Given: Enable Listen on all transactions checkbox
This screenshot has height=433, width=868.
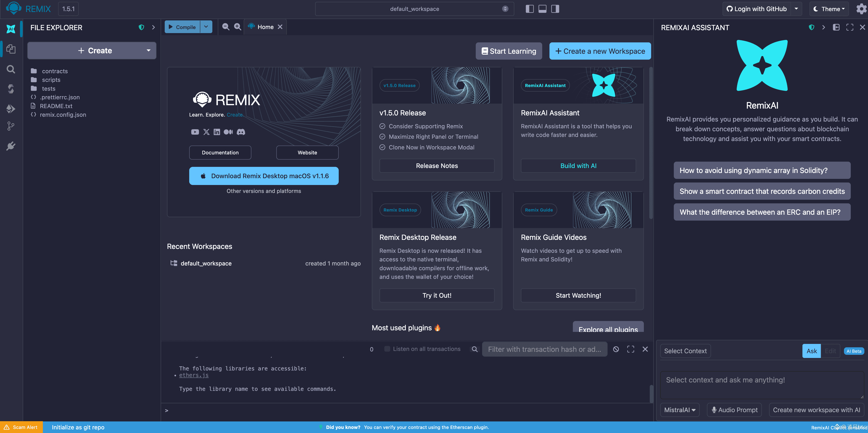Looking at the screenshot, I should click(387, 349).
